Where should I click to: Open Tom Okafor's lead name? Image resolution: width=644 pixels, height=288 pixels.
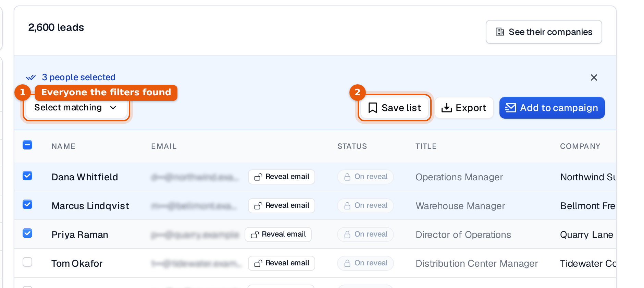click(x=77, y=264)
